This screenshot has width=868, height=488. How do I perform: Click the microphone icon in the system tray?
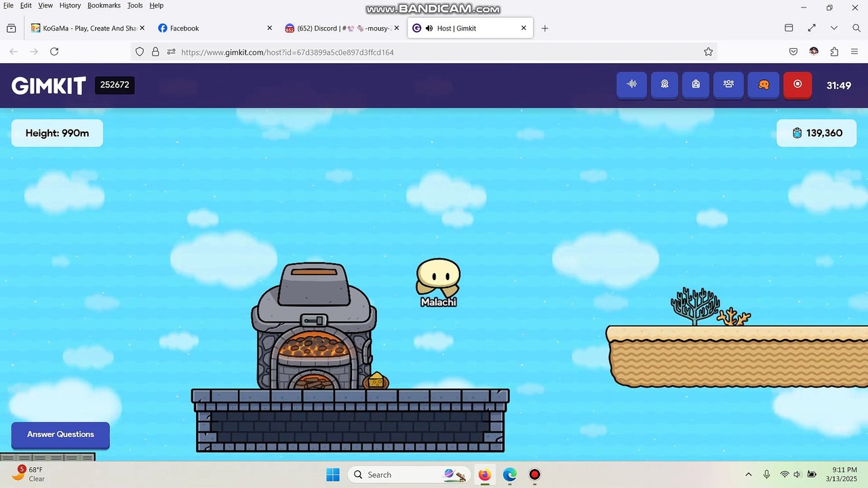point(767,474)
